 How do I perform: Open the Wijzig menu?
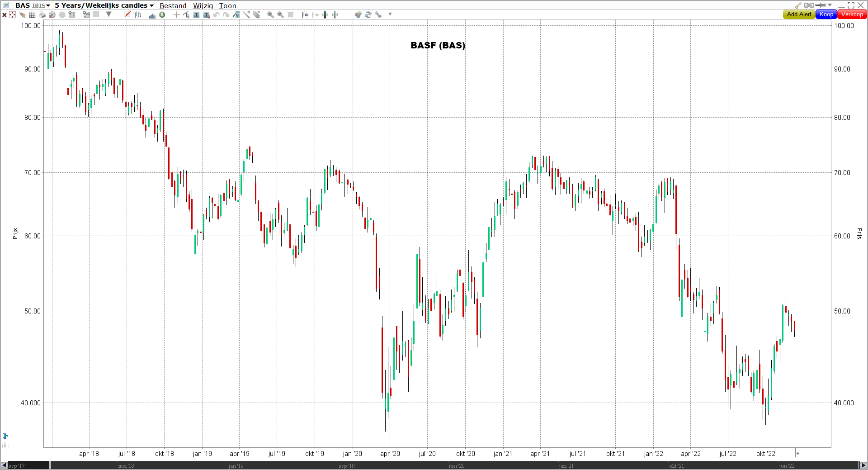(x=203, y=6)
